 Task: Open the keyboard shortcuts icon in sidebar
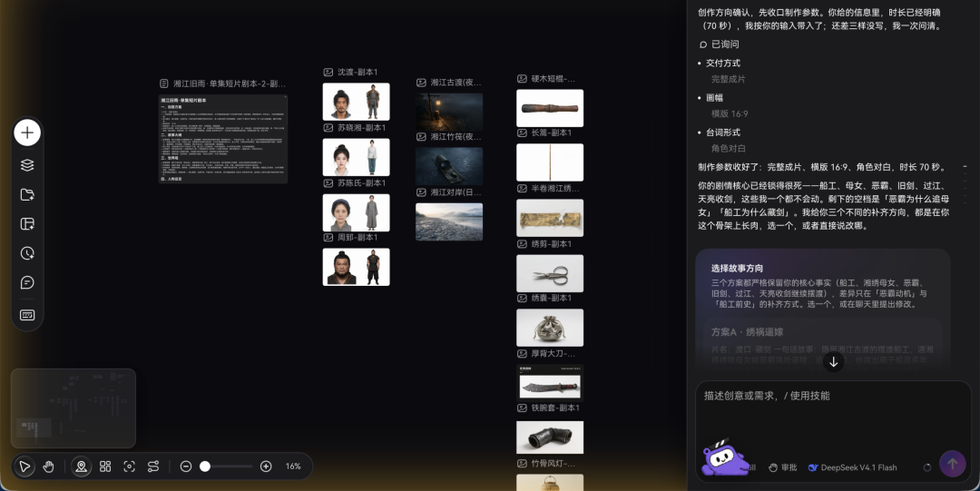pos(27,315)
